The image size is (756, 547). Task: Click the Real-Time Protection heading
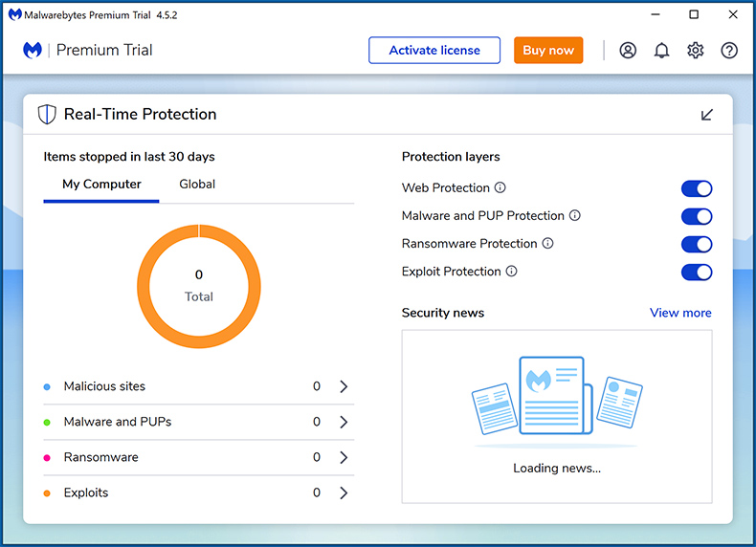pos(141,114)
